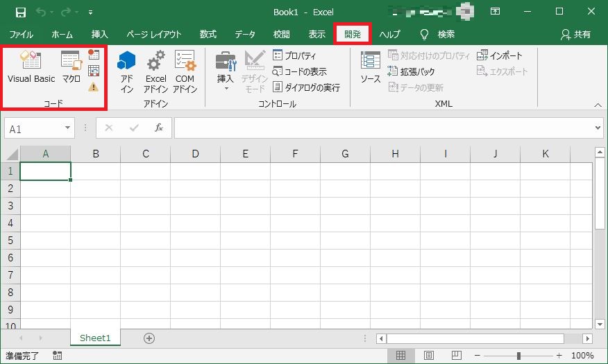Open the アドイン (Add-ins) store button
The height and width of the screenshot is (364, 608).
point(126,72)
